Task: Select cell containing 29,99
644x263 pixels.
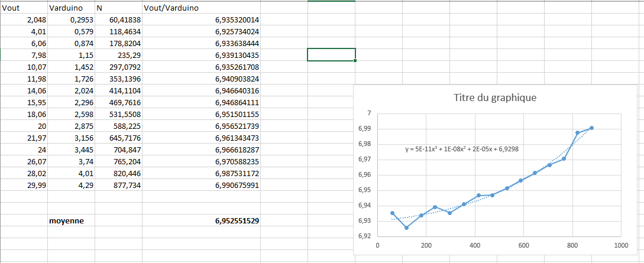Action: pyautogui.click(x=24, y=186)
